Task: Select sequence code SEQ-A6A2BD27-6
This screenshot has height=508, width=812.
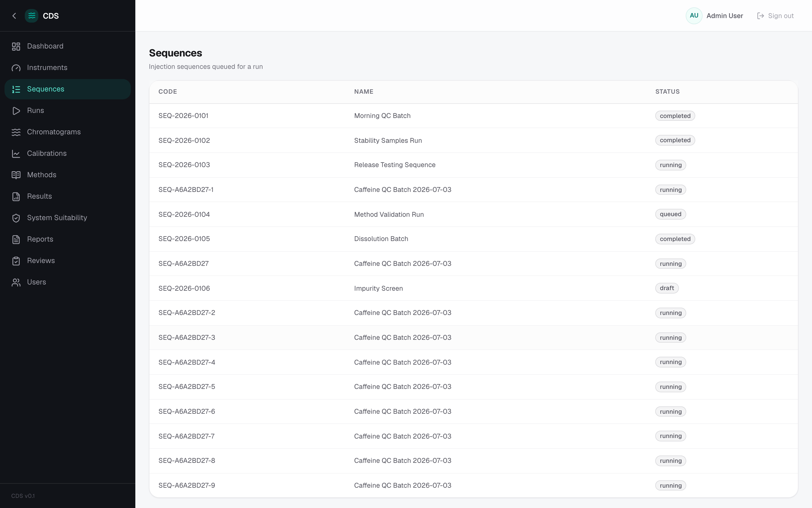Action: point(187,411)
